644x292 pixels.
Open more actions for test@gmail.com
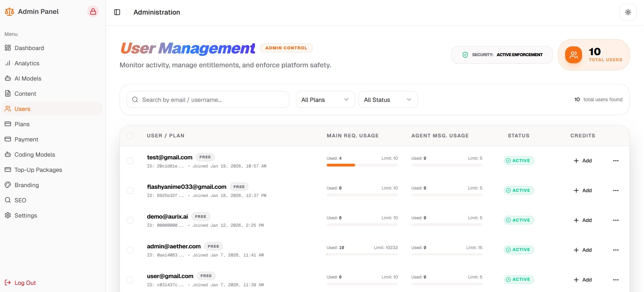[616, 161]
